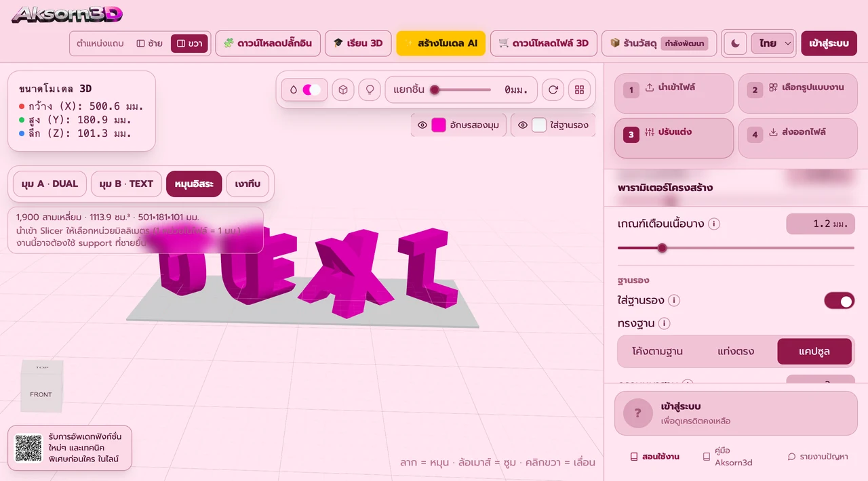Click the กว้าง (X): 500.6 มม. dimension
868x481 pixels.
(81, 106)
